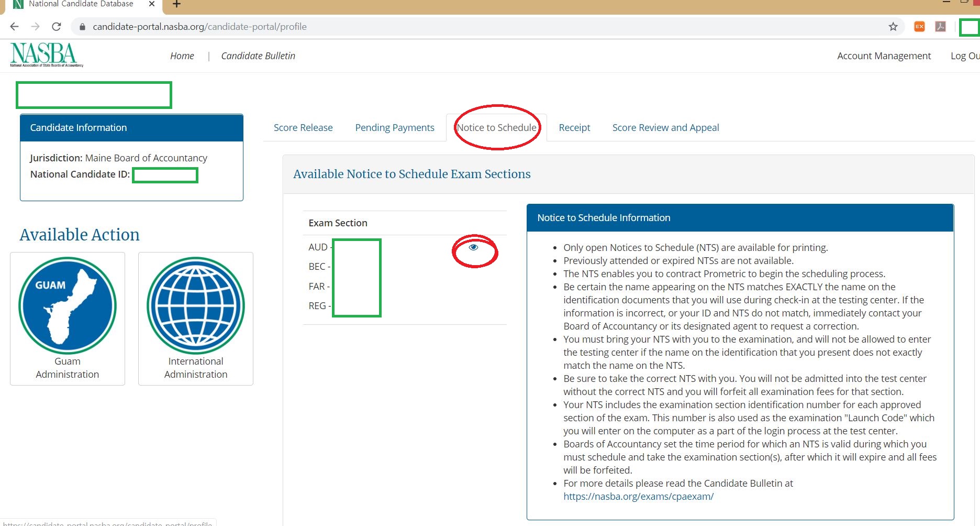Click Log Out

point(965,56)
